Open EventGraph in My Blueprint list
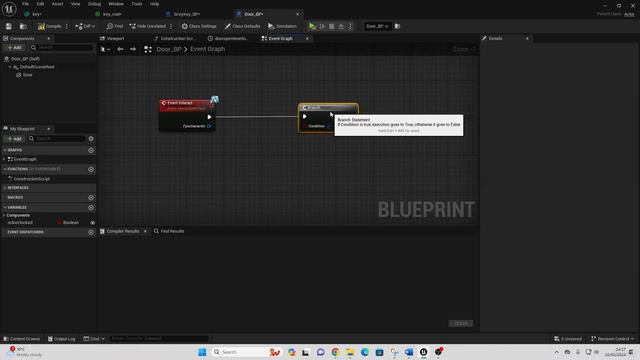 click(25, 159)
